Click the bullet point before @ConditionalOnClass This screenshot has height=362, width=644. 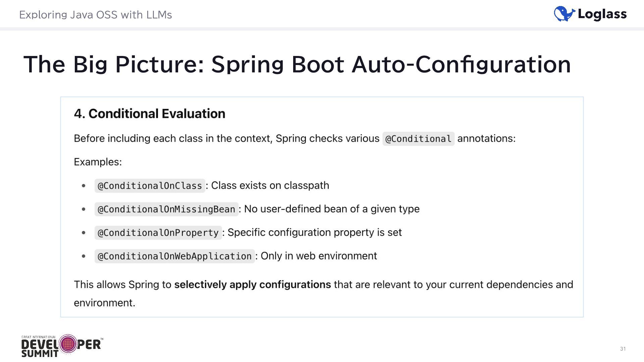84,186
